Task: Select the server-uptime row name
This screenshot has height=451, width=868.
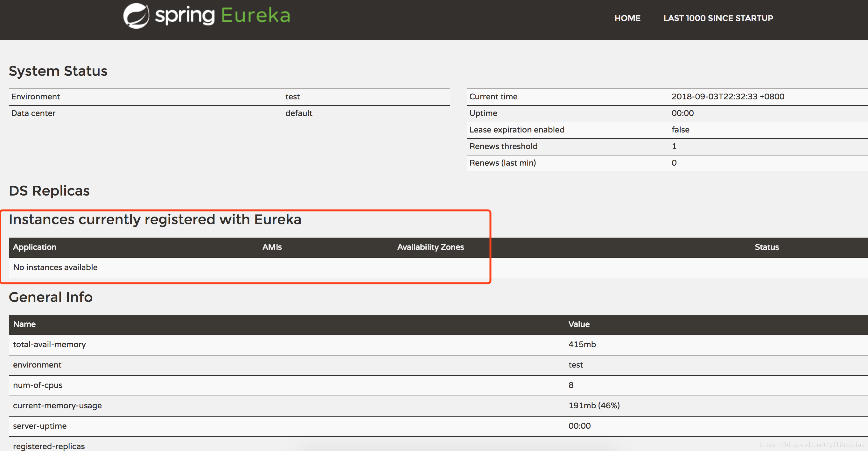Action: tap(40, 426)
